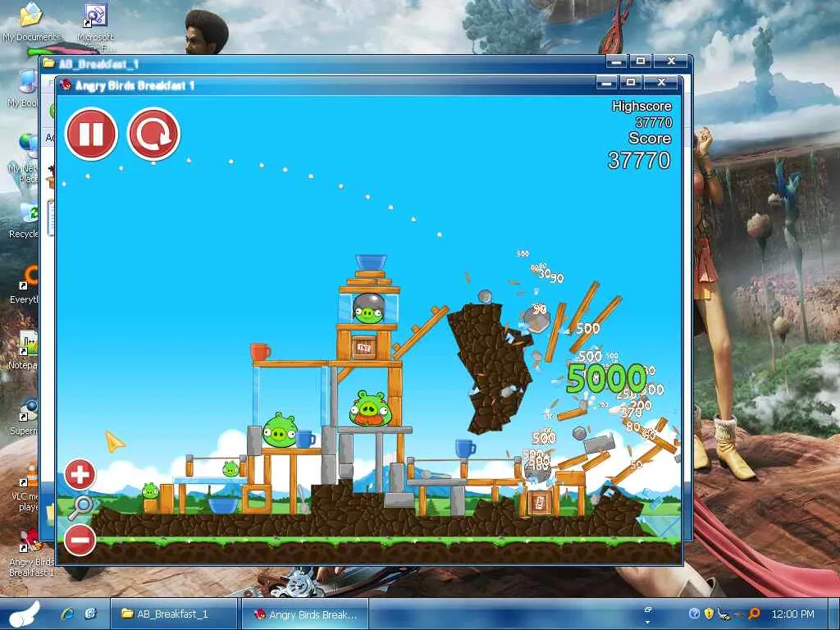
Task: Click the orange mug on the wooden plank
Action: 260,352
